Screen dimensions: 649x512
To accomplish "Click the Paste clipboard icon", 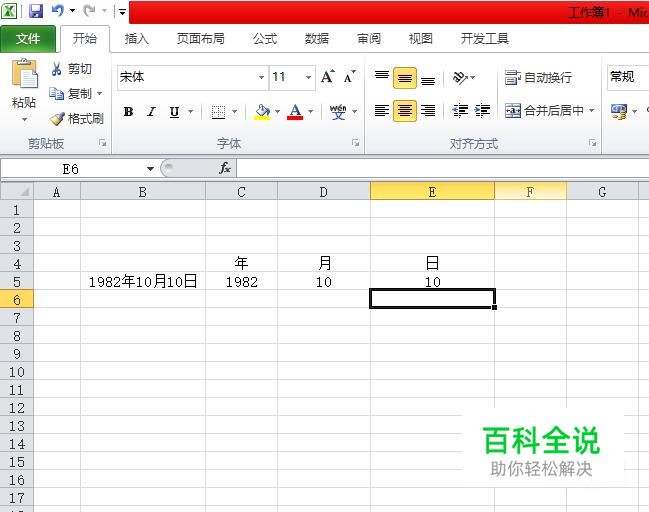I will (24, 73).
